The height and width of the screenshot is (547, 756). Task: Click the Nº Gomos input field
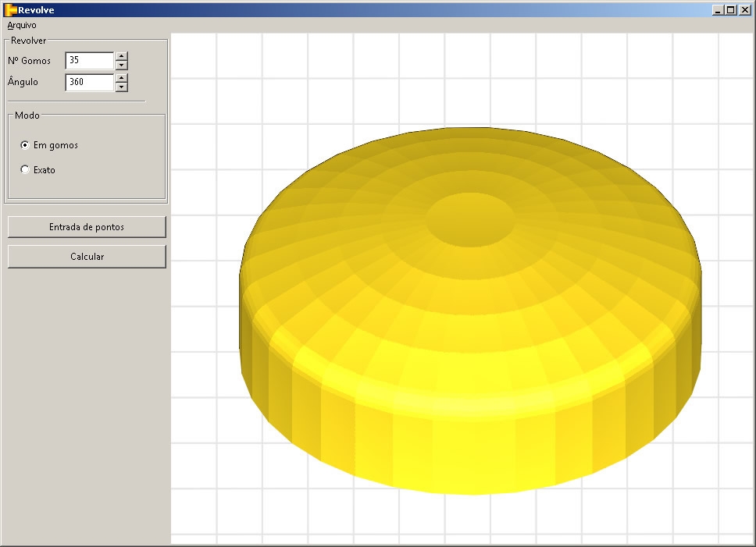89,60
